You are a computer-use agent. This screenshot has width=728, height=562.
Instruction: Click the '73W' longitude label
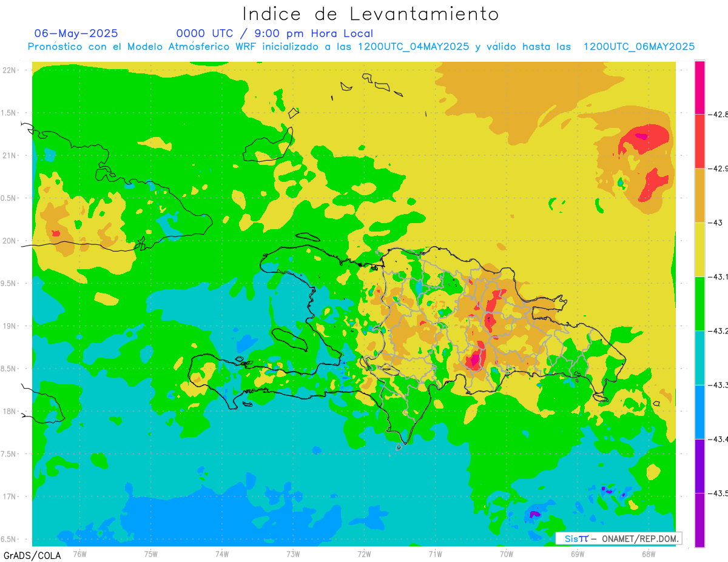(x=293, y=554)
